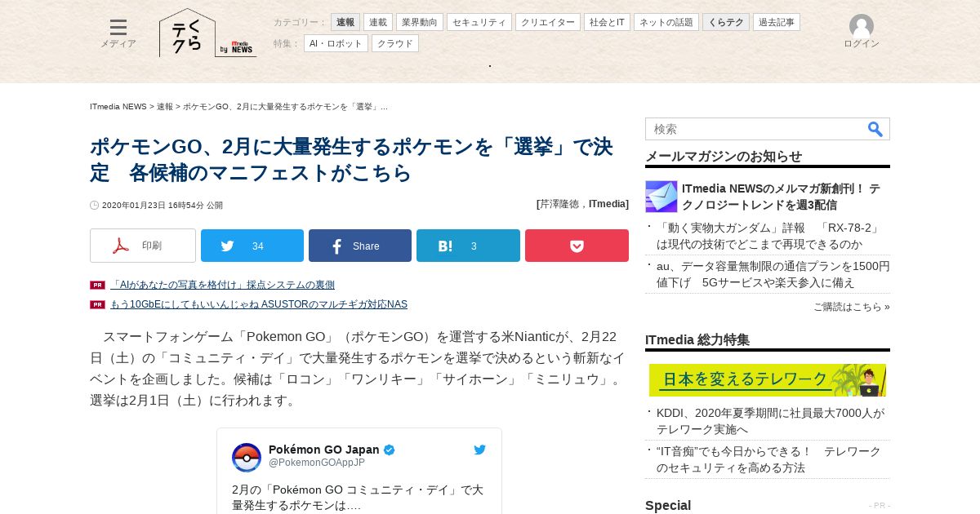Click the Pokémon GO Japan profile avatar
This screenshot has width=980, height=514.
click(247, 458)
